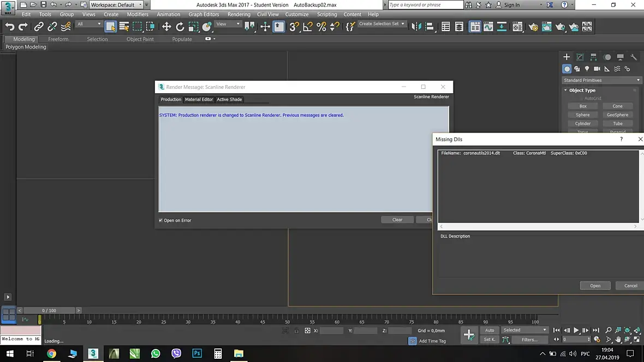Click Open in Missing Dlls dialog
Viewport: 644px width, 362px height.
(x=595, y=286)
